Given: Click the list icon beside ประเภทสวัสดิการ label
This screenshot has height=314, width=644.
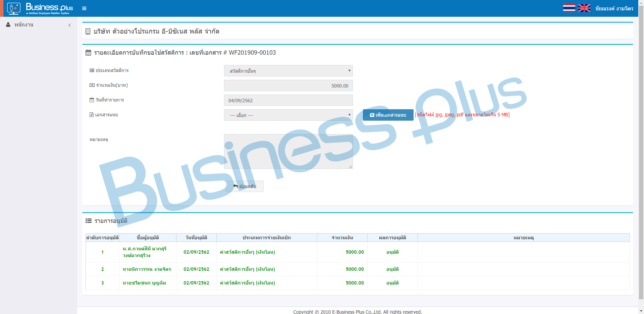Looking at the screenshot, I should click(92, 70).
